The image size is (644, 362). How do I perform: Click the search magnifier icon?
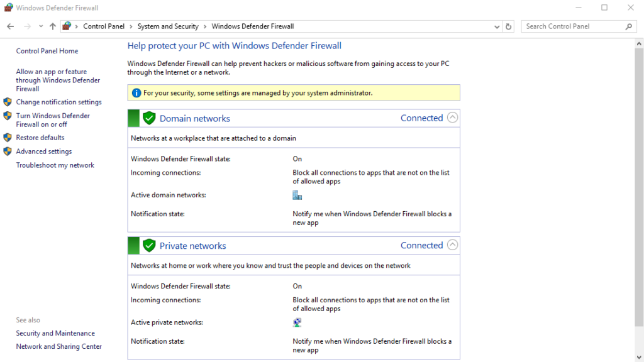(x=628, y=26)
